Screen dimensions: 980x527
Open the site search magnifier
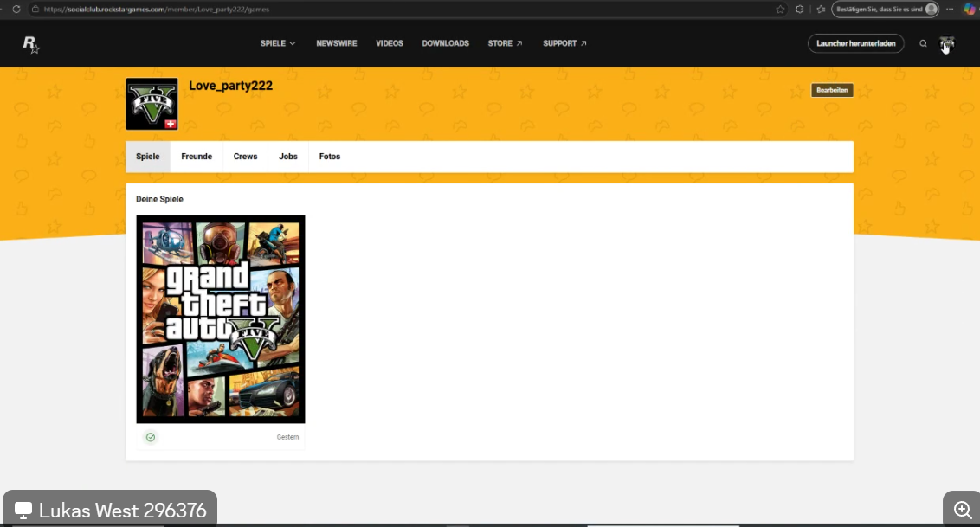pyautogui.click(x=923, y=43)
